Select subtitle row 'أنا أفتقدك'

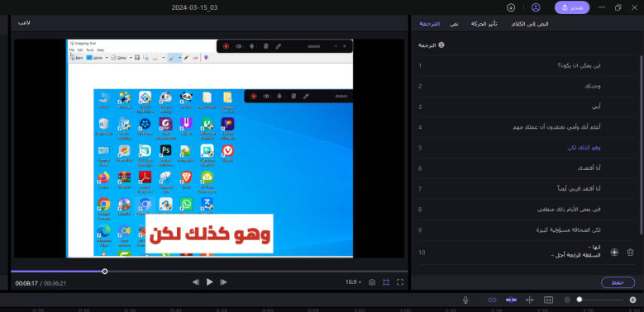tap(527, 168)
